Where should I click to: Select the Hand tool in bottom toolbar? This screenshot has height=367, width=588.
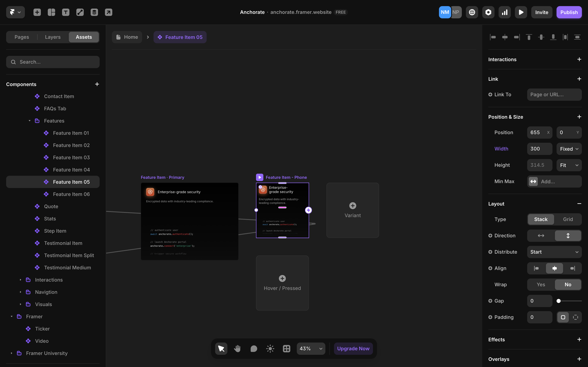pos(237,348)
